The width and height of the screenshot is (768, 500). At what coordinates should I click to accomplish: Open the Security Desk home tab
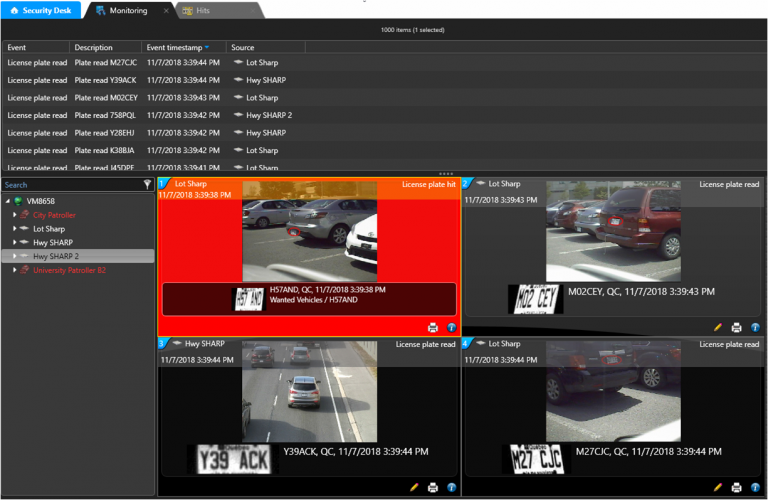(40, 10)
